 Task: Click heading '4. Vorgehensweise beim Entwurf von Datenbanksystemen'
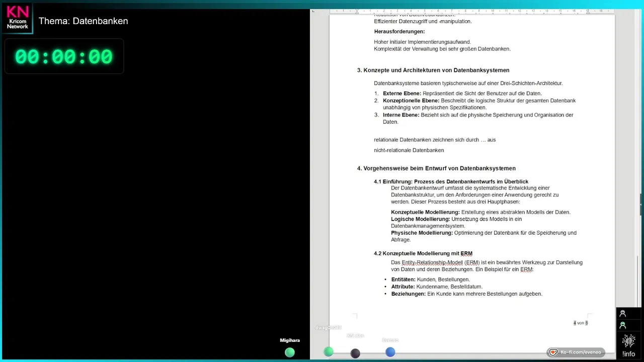pyautogui.click(x=436, y=168)
